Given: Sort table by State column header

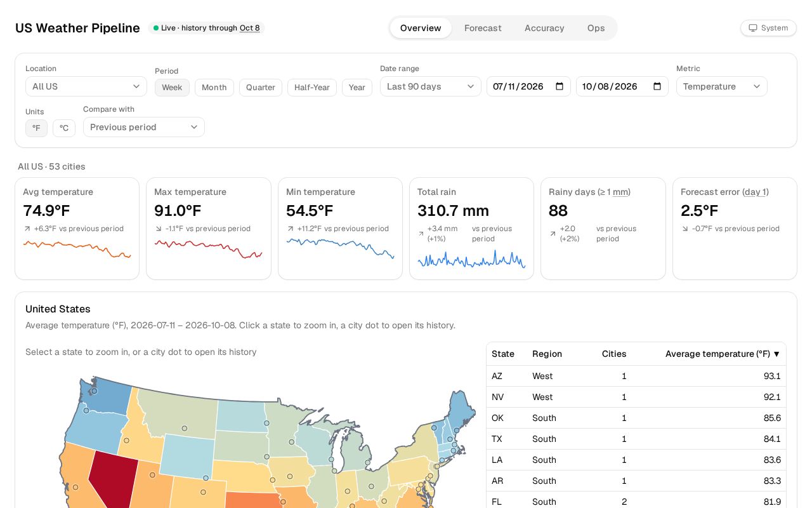Looking at the screenshot, I should pyautogui.click(x=503, y=354).
